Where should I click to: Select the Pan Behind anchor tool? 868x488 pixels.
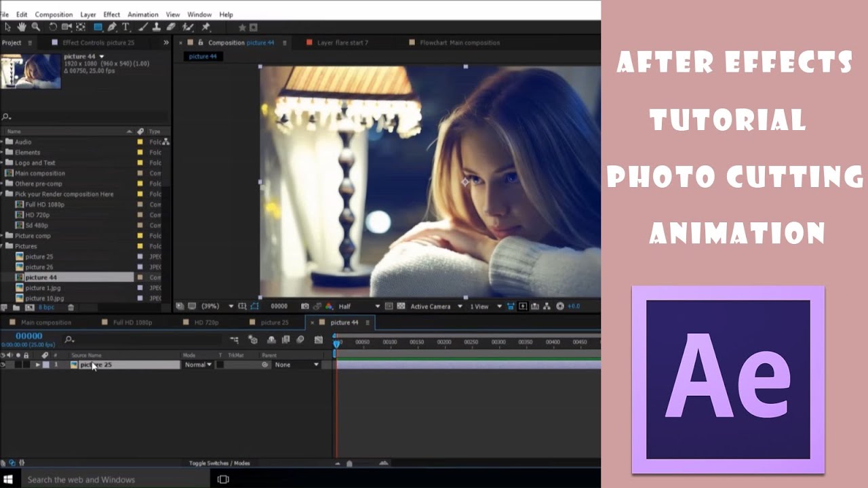pos(81,27)
